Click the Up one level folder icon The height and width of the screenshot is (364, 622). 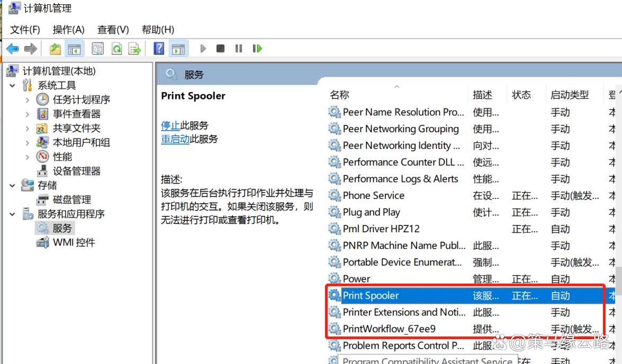point(55,49)
